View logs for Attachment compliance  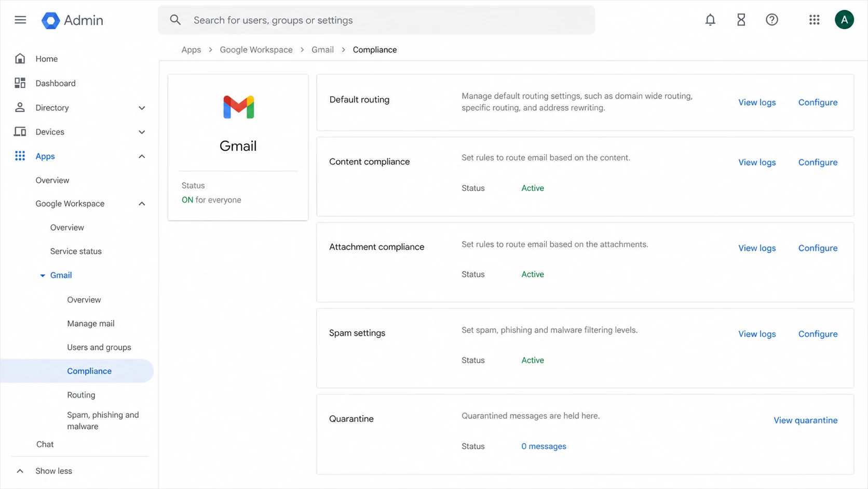[x=757, y=248]
